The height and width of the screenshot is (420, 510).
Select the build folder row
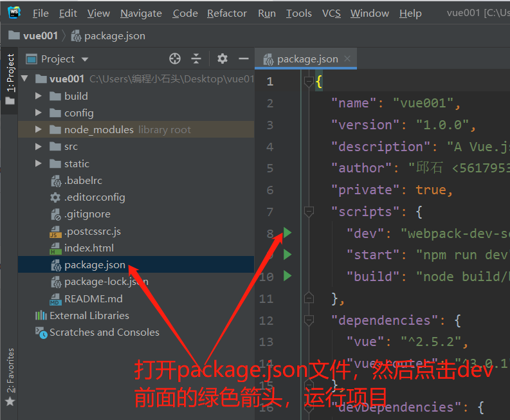pos(136,96)
